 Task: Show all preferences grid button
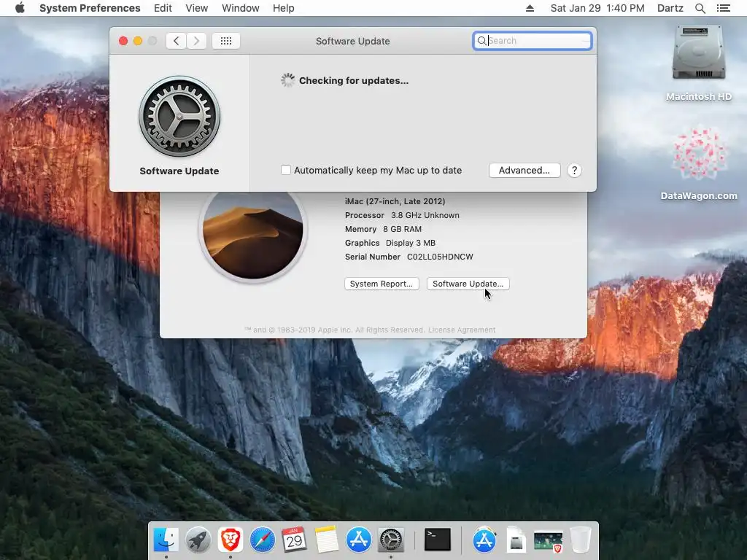tap(226, 41)
